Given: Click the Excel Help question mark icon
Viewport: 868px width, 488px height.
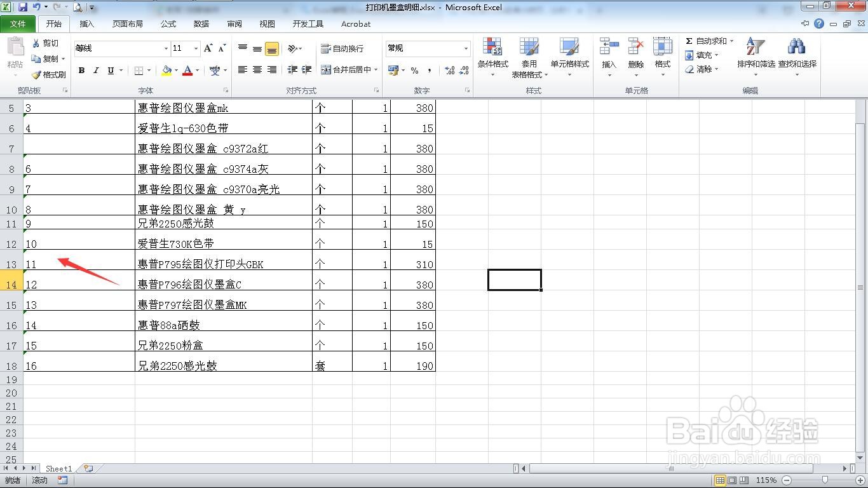Looking at the screenshot, I should point(819,24).
